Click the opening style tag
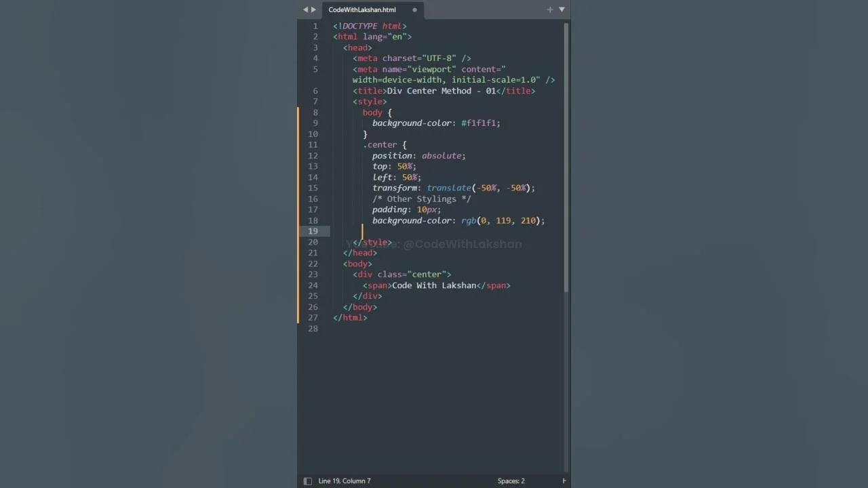This screenshot has width=868, height=488. pos(370,102)
